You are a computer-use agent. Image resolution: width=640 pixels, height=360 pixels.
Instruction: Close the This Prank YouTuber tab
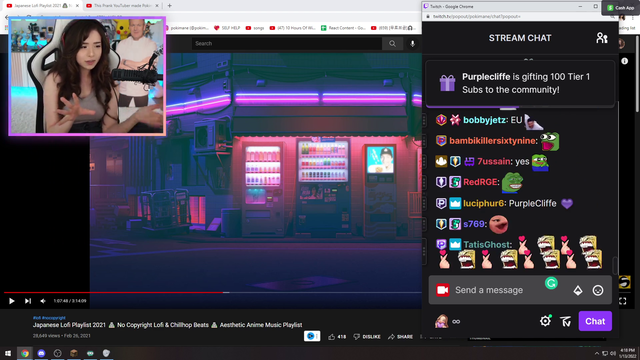[x=157, y=6]
